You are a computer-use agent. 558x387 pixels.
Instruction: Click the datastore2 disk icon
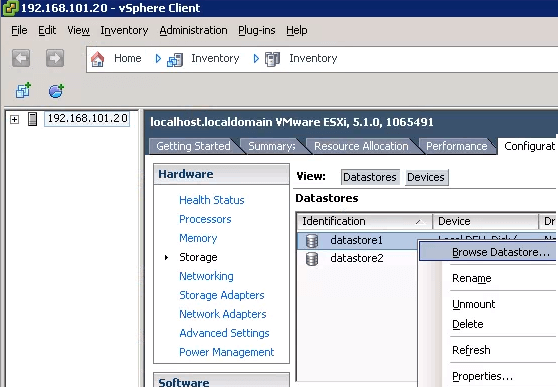tap(312, 259)
